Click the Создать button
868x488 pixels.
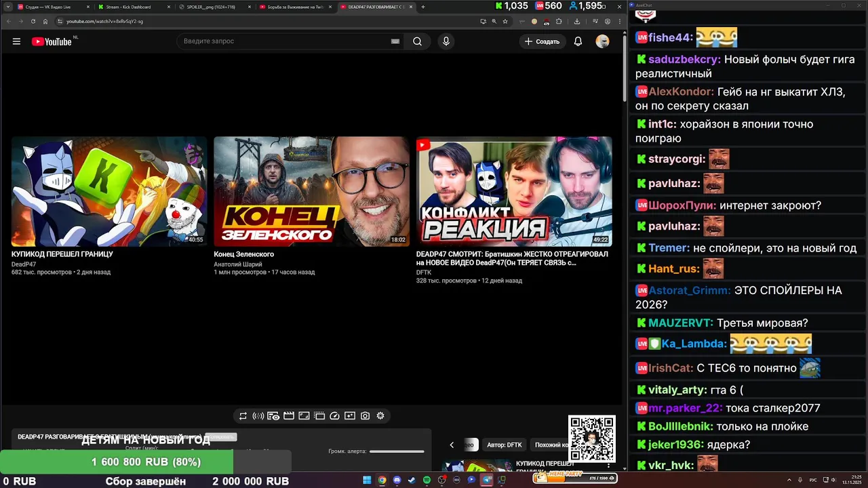pyautogui.click(x=542, y=41)
